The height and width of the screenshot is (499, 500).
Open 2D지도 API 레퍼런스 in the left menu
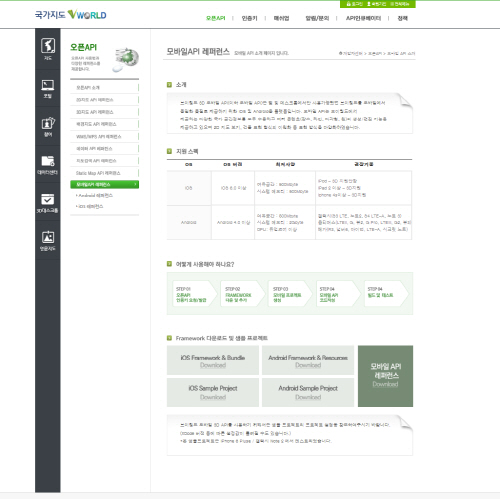pyautogui.click(x=104, y=100)
